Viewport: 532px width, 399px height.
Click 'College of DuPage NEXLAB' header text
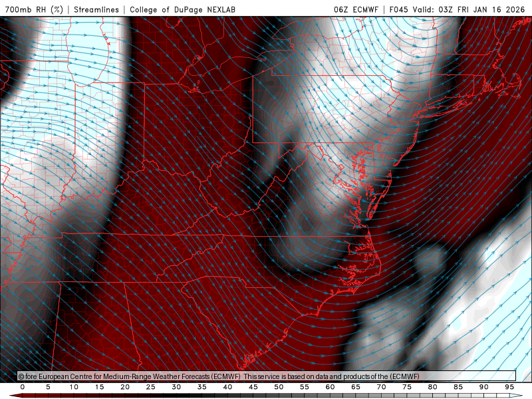pyautogui.click(x=182, y=9)
